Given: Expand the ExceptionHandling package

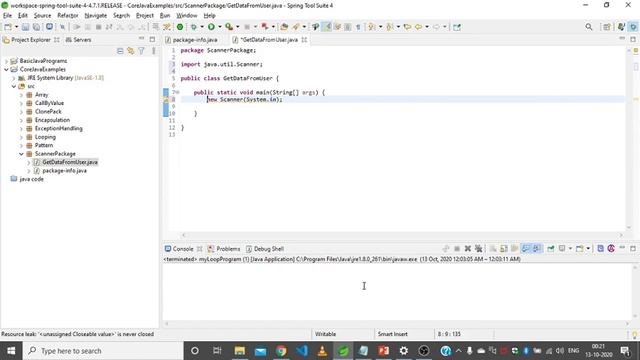Looking at the screenshot, I should [21, 129].
